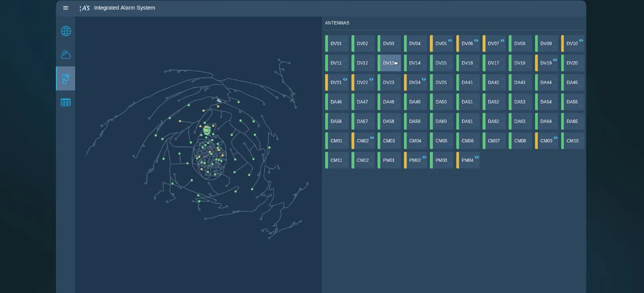The height and width of the screenshot is (293, 644).
Task: Click the IAS logo in header
Action: (85, 8)
